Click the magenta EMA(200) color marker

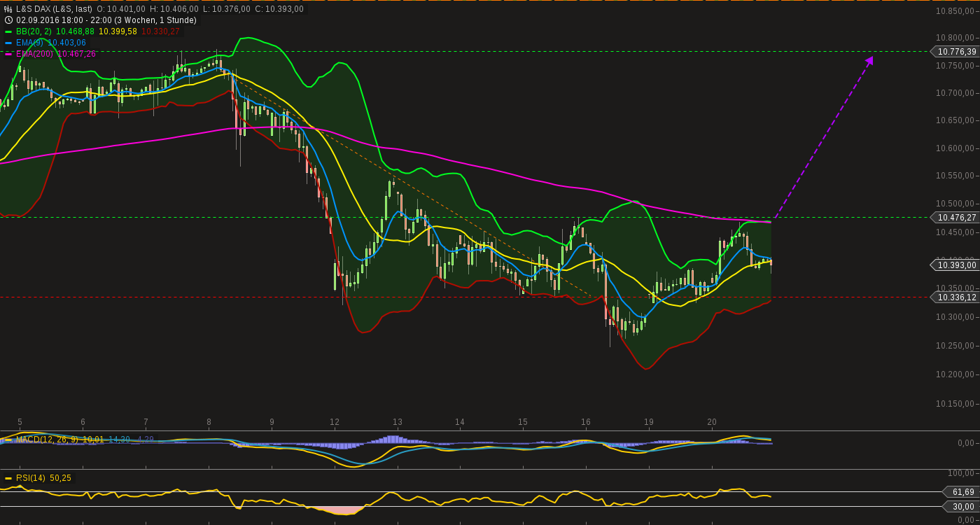click(8, 54)
